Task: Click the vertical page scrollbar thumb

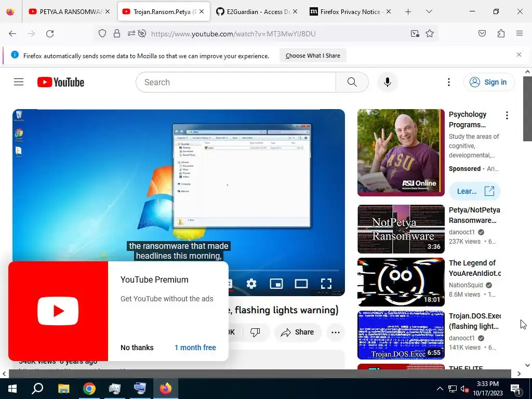Action: pyautogui.click(x=527, y=109)
